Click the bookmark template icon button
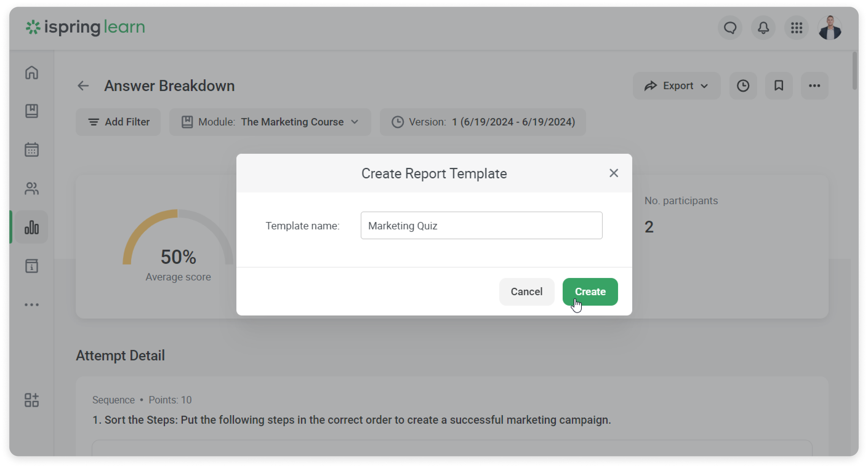 click(779, 85)
